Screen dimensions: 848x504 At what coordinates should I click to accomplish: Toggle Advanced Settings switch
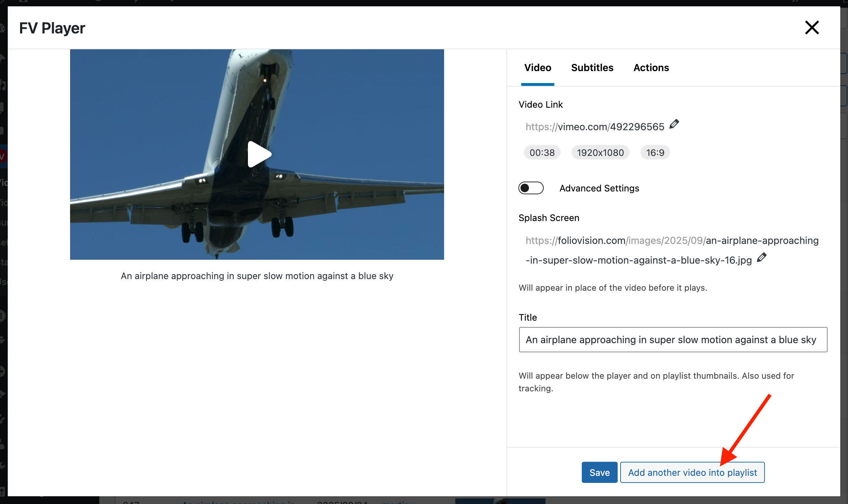531,188
